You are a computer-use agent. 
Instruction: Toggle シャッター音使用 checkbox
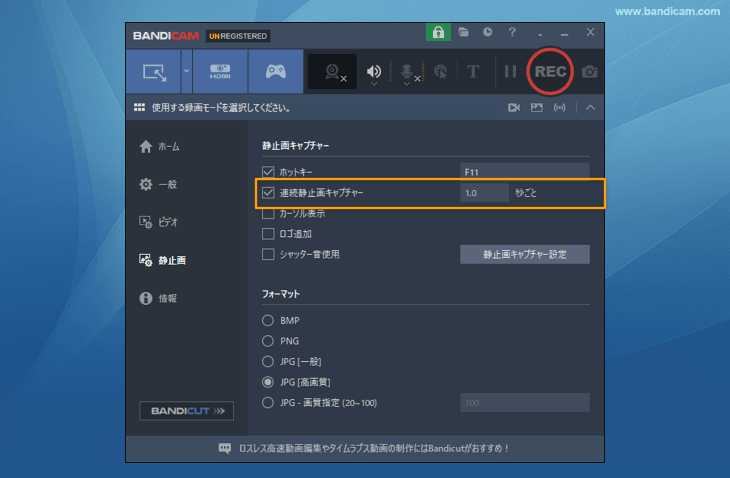click(268, 254)
